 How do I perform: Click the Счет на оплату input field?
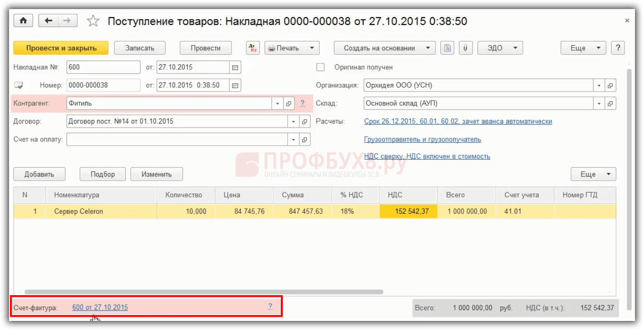(177, 139)
